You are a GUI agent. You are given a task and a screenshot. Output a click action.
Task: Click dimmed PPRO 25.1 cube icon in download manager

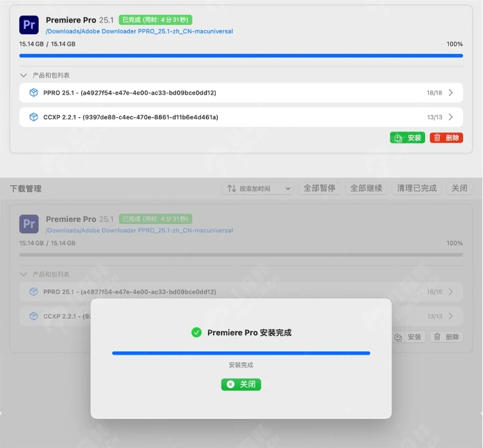[x=33, y=292]
